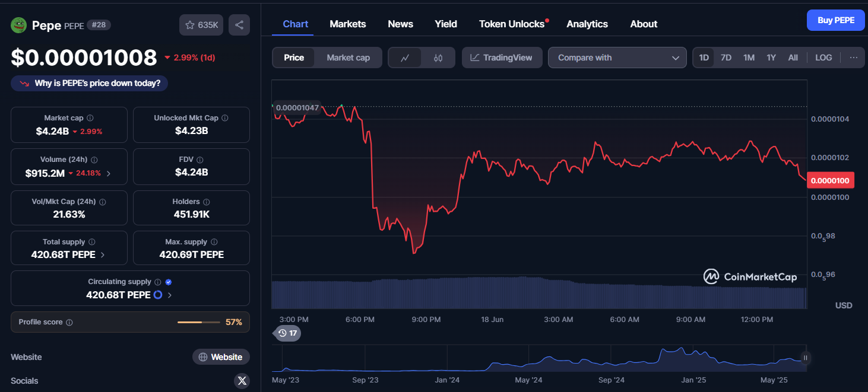Click the $4.23B Unlocked Mkt Cap value
Screen dimensions: 868x392
[x=191, y=130]
